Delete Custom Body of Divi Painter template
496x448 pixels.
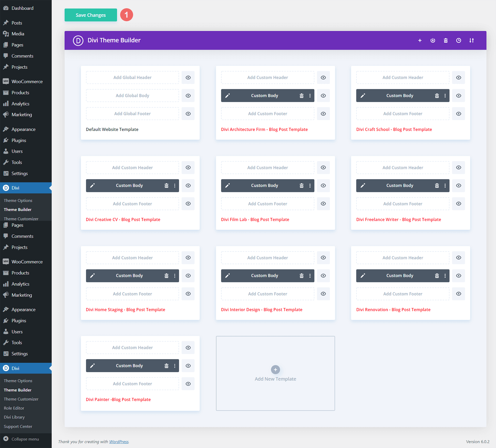point(166,366)
